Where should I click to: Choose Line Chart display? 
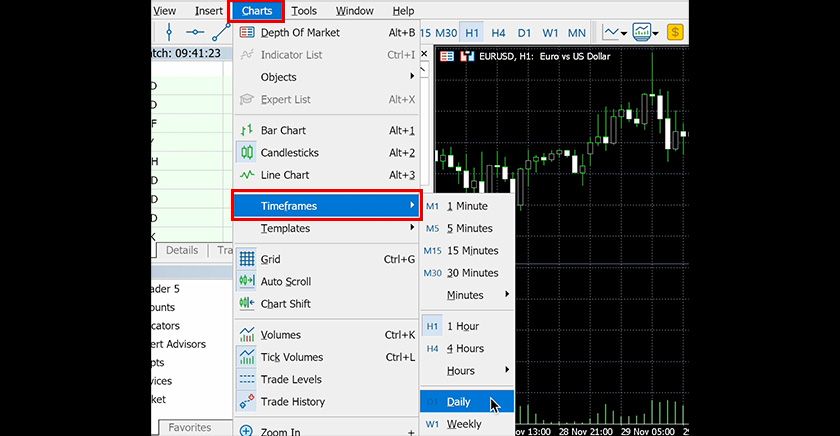[284, 175]
